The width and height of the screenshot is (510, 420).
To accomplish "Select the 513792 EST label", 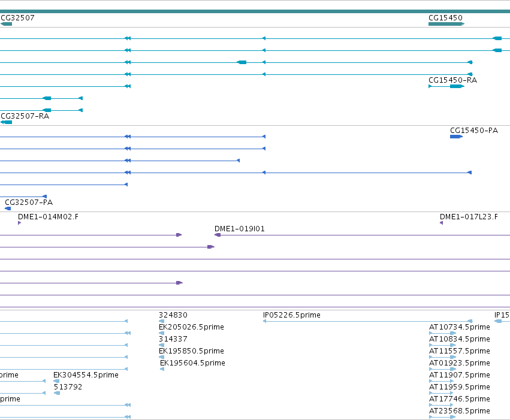I will [68, 387].
